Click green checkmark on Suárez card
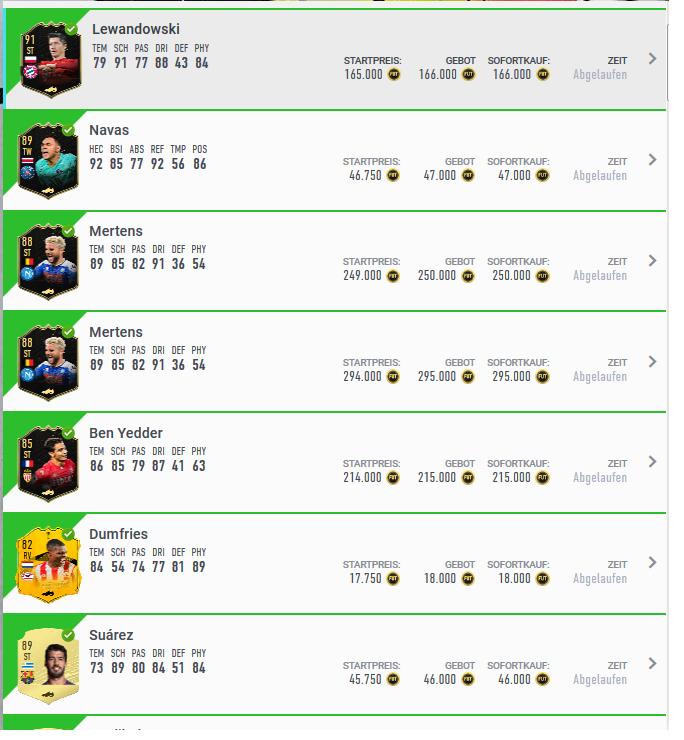This screenshot has width=684, height=740. point(68,635)
